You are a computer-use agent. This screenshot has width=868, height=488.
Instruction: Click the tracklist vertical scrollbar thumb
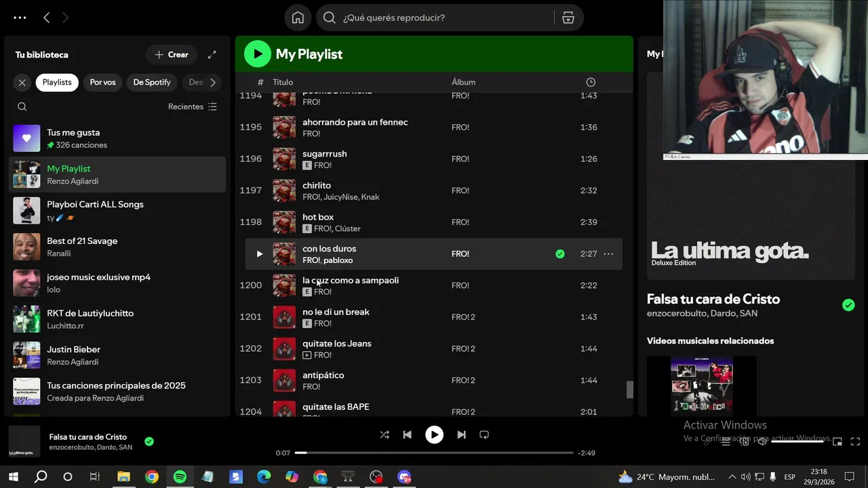click(x=629, y=390)
